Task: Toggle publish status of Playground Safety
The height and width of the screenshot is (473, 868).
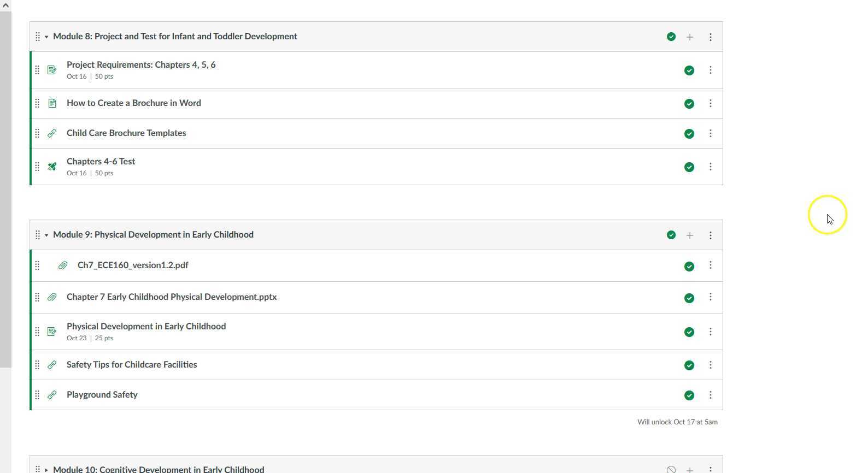Action: click(x=689, y=395)
